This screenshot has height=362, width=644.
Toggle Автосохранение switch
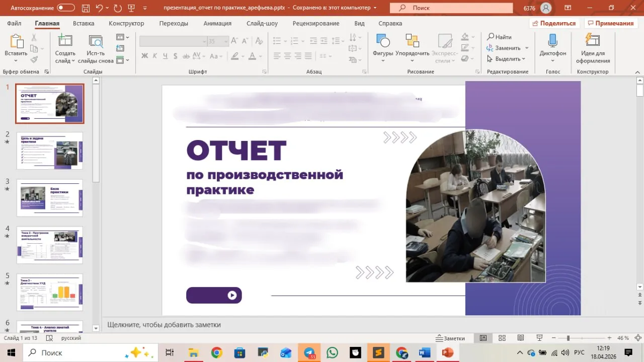coord(66,8)
